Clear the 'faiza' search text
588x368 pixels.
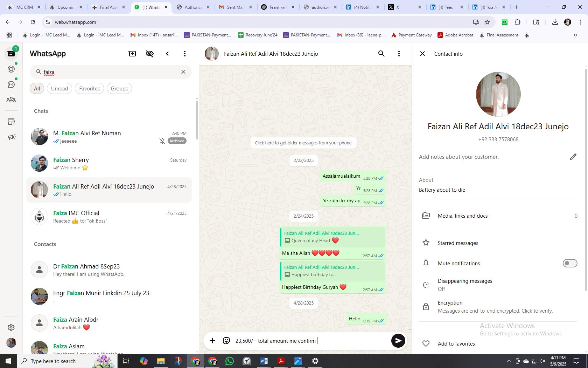pos(183,72)
